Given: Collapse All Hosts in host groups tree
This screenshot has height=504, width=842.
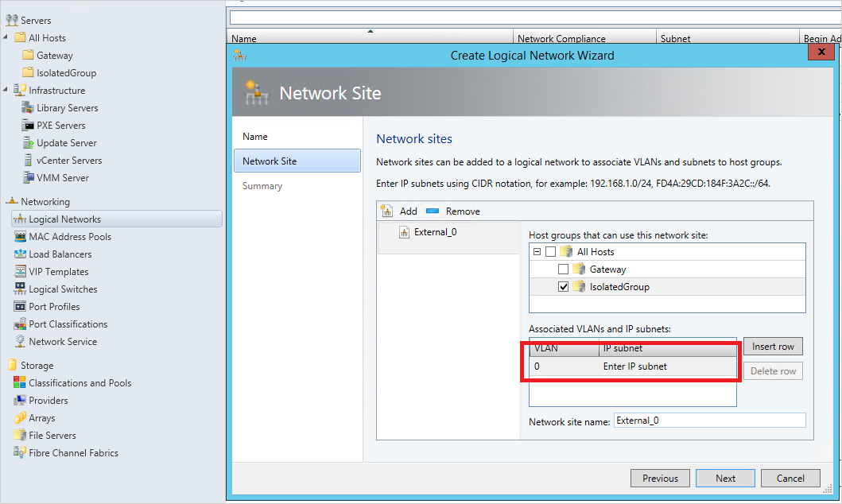Looking at the screenshot, I should point(537,251).
